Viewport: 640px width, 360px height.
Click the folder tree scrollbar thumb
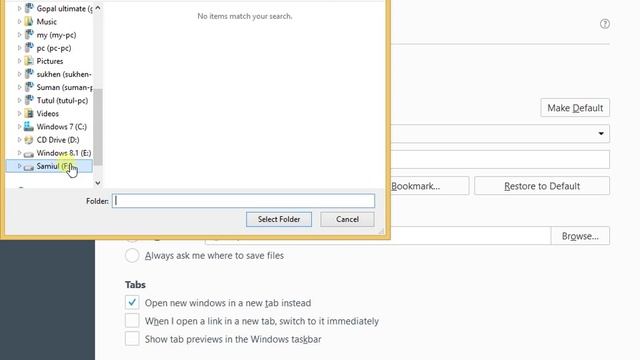(x=98, y=127)
